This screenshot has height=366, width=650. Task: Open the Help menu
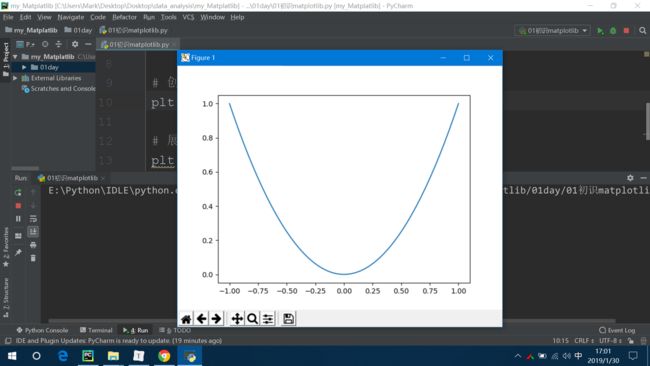point(237,17)
